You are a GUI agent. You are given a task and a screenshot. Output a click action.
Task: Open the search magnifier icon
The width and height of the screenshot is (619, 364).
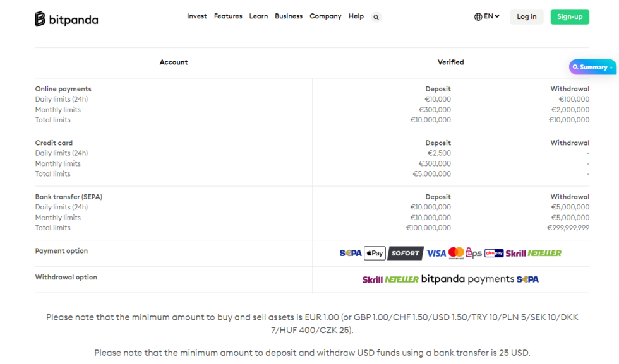pyautogui.click(x=376, y=17)
